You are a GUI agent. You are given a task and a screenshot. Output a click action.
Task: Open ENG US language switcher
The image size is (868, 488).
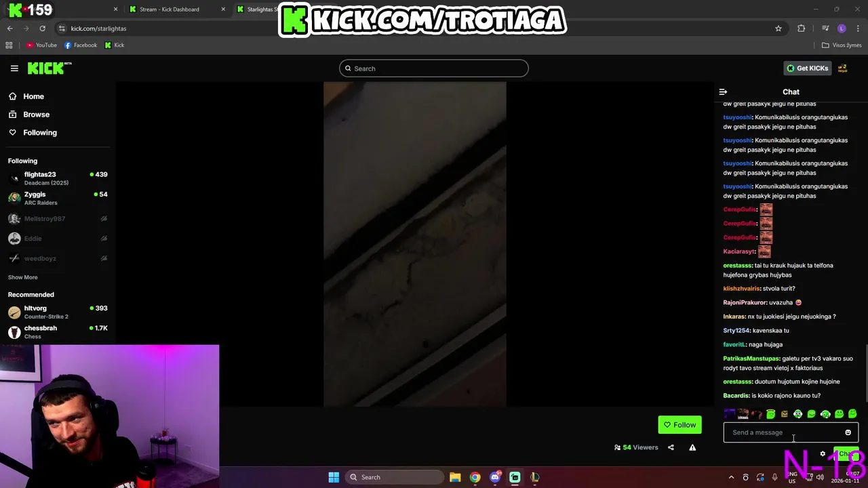pyautogui.click(x=792, y=477)
